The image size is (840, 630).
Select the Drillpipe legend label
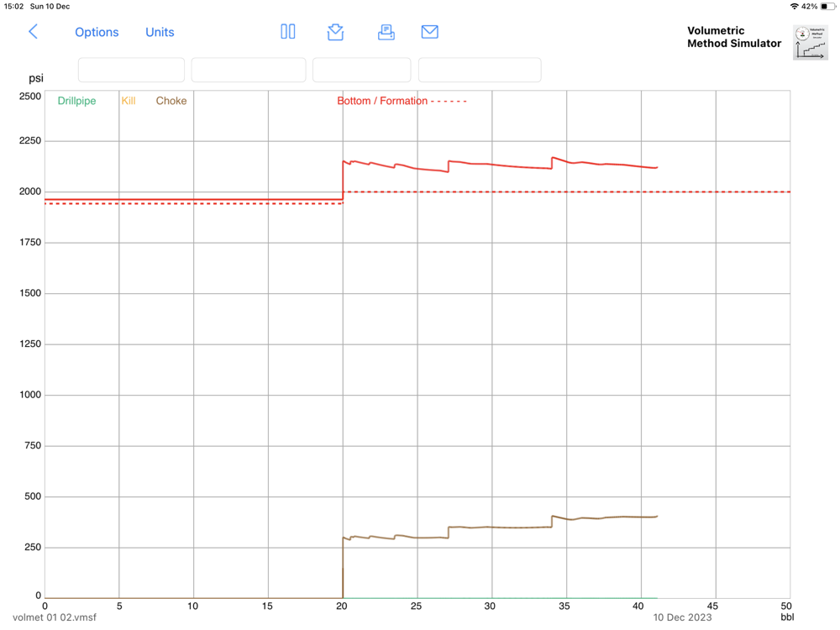pyautogui.click(x=76, y=101)
